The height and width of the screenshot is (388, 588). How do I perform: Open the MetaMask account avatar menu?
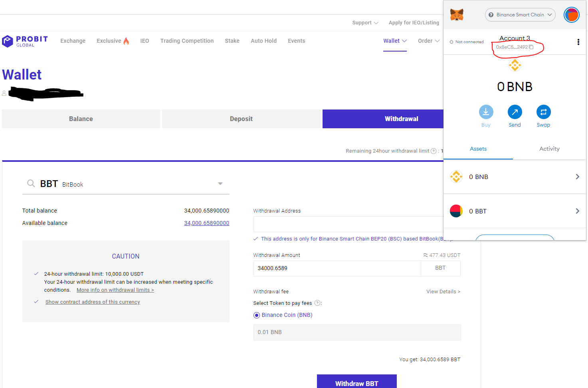[571, 15]
